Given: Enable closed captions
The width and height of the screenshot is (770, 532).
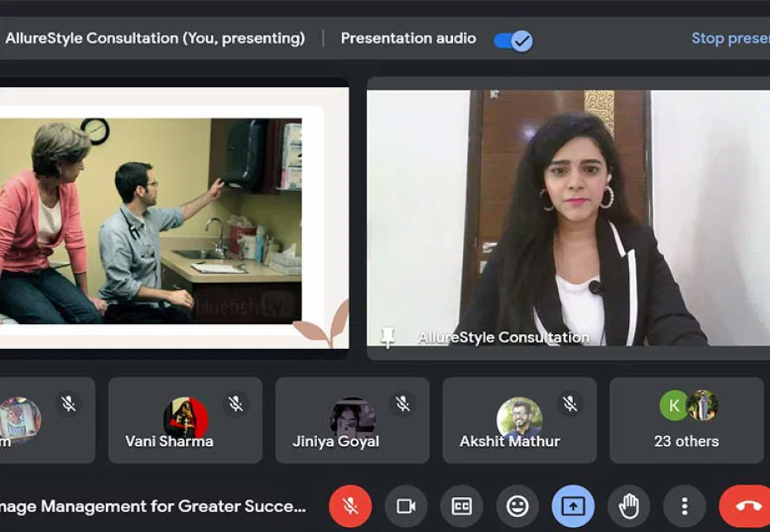Looking at the screenshot, I should [x=462, y=506].
